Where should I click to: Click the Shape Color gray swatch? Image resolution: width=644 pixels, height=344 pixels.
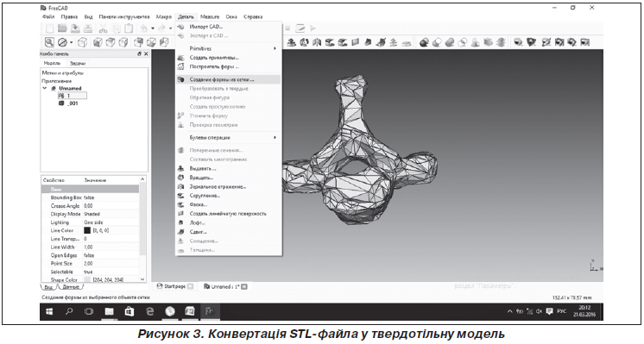(x=87, y=279)
